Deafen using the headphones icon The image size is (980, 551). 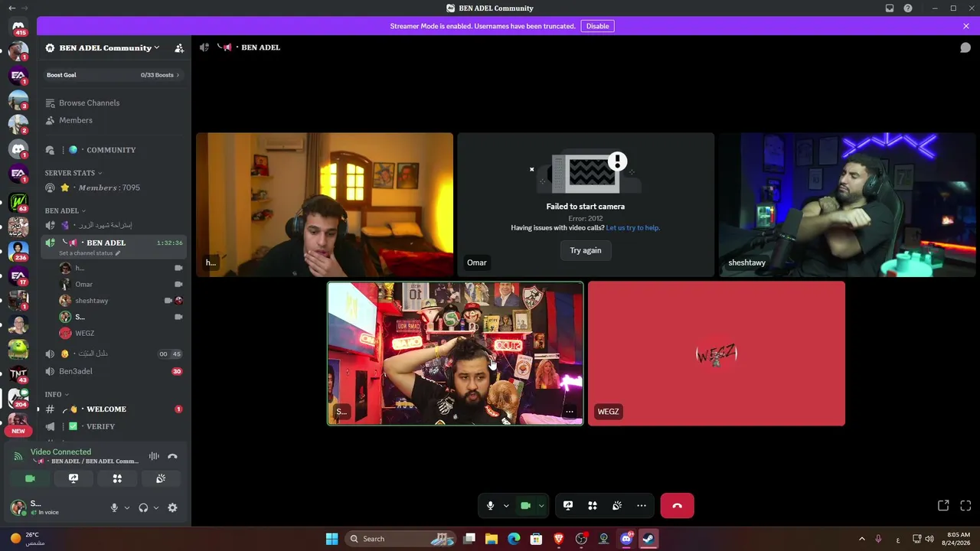click(x=143, y=507)
